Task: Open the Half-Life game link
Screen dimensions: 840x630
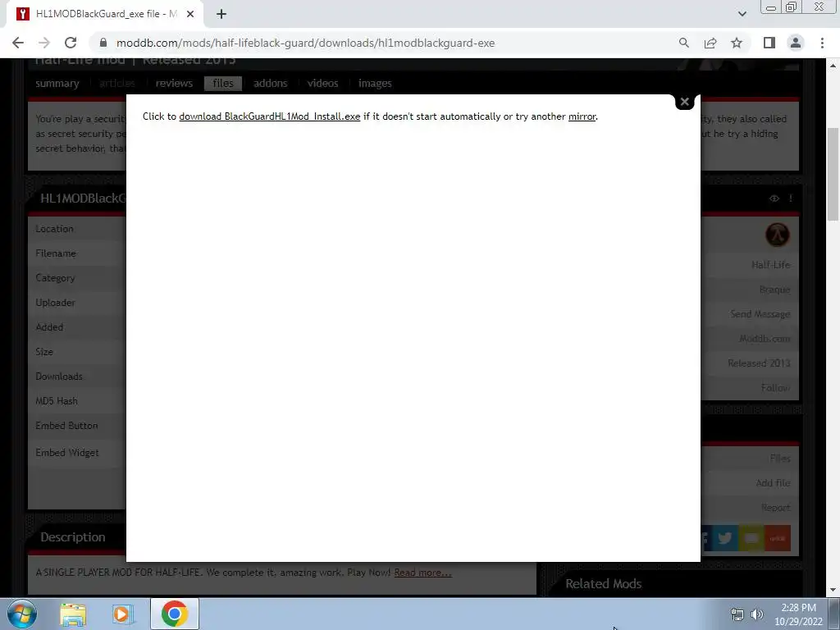Action: click(770, 265)
